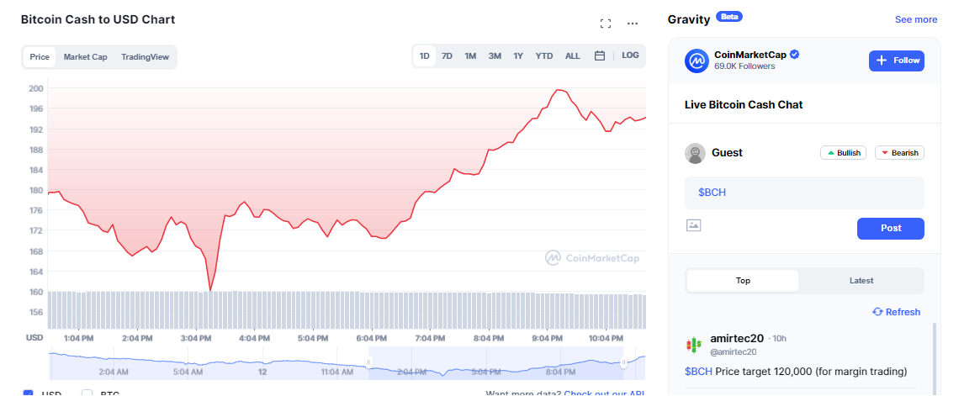
Task: Open the Check out our API link
Action: pos(604,393)
